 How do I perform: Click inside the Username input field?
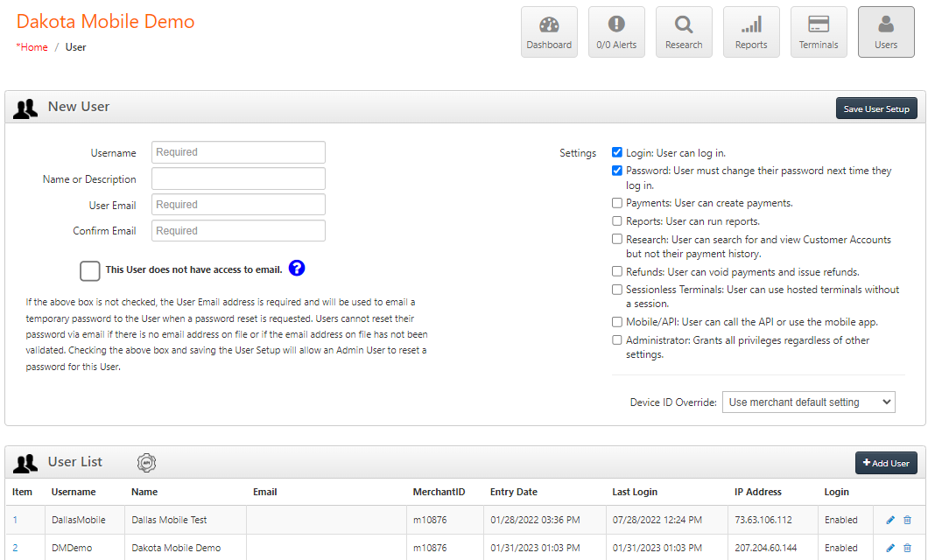coord(237,152)
